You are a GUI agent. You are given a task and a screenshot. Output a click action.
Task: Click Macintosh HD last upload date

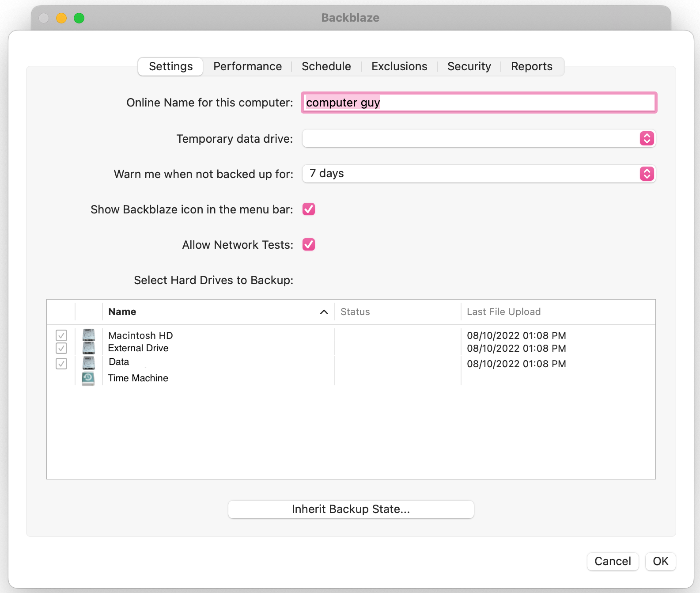[x=516, y=335]
